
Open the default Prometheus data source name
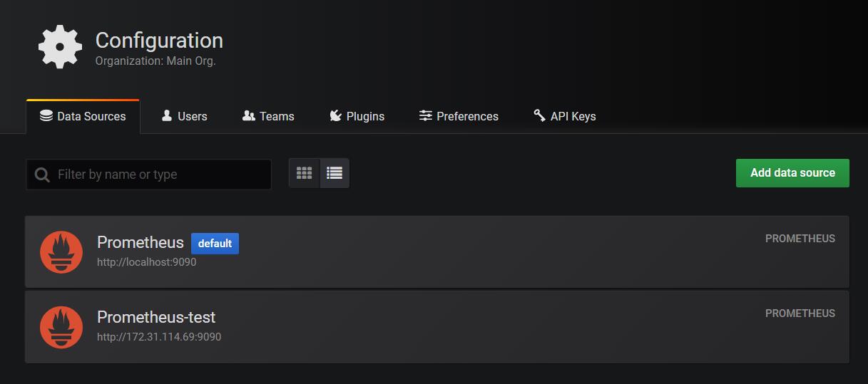click(141, 242)
